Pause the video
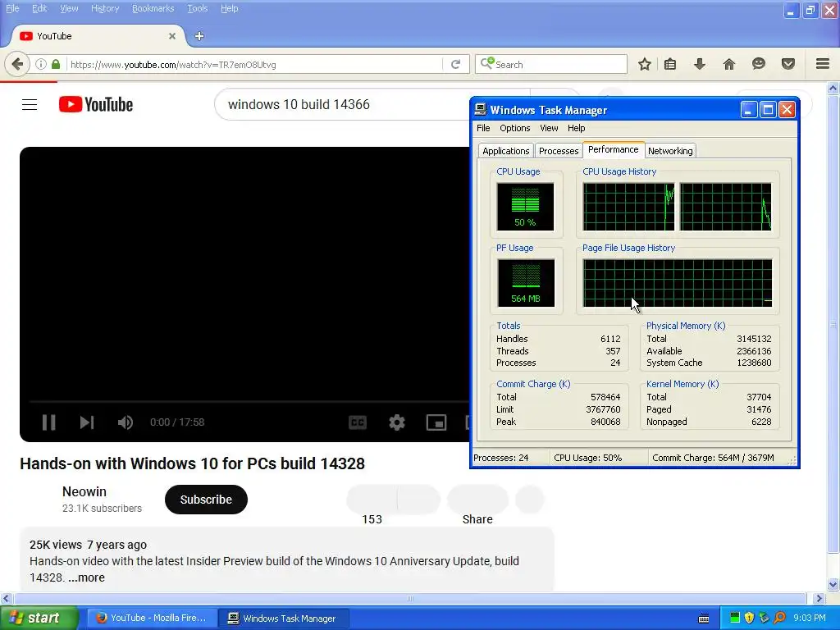This screenshot has height=630, width=840. point(48,422)
